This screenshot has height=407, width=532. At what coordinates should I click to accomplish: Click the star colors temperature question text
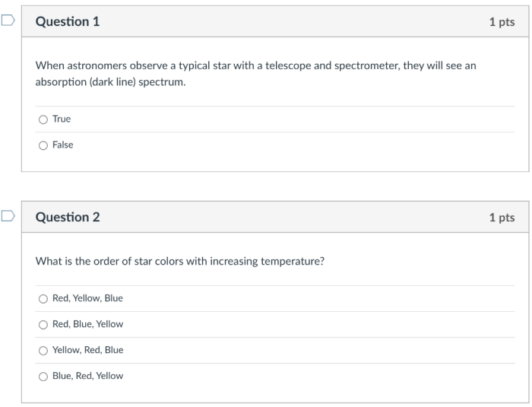(180, 261)
